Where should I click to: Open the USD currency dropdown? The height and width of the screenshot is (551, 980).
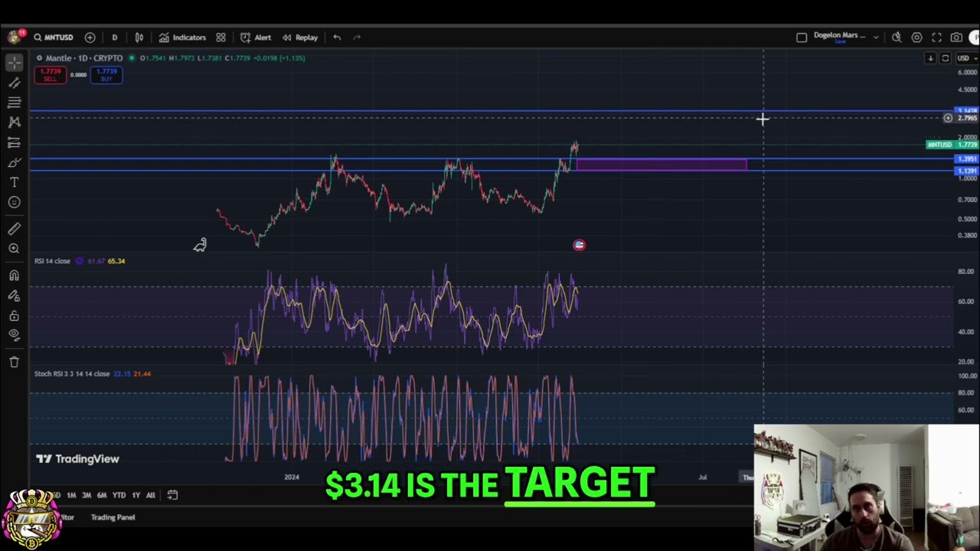pos(965,58)
